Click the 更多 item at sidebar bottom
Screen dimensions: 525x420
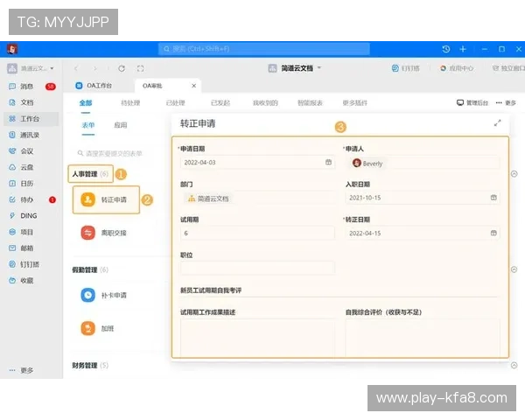(x=21, y=370)
